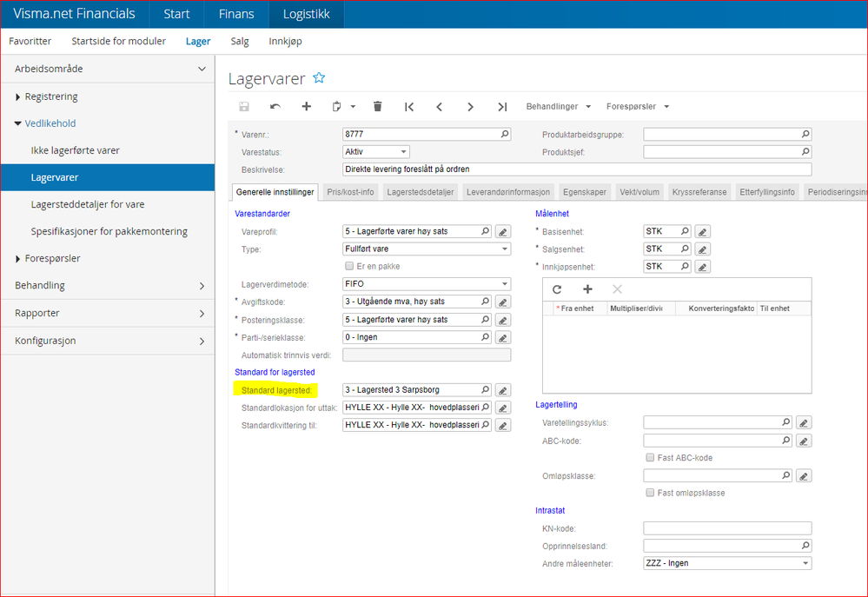Tick the 'Fast ABC-kode' checkbox

(650, 458)
